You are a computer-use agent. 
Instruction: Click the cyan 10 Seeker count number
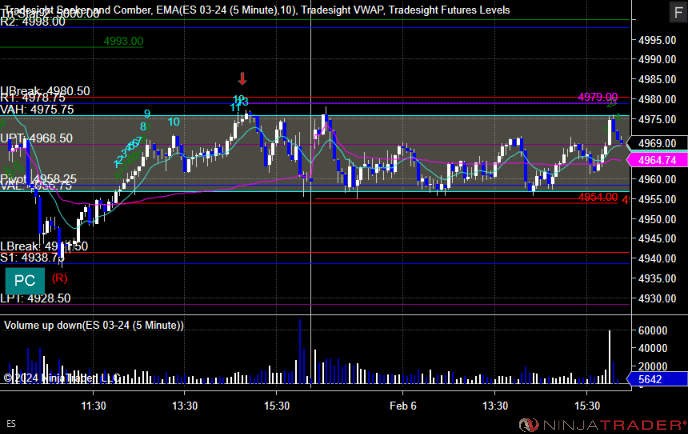coord(174,122)
